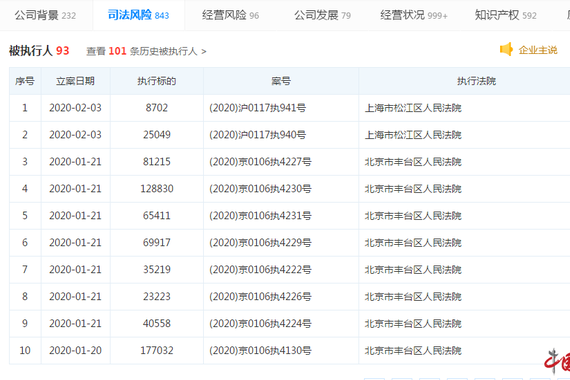Click the court name in row 2
Screen dimensions: 570x380
click(x=413, y=135)
